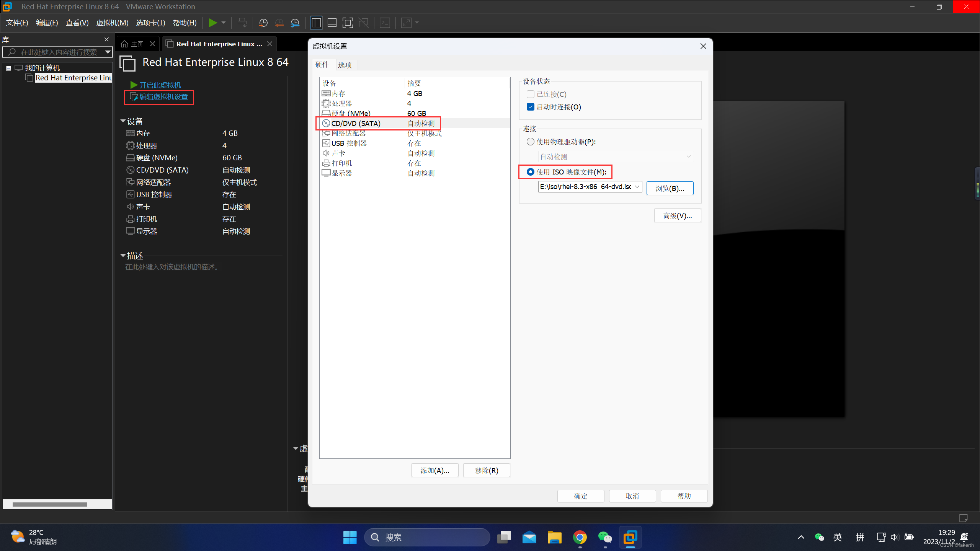This screenshot has width=980, height=551.
Task: Select 网络适配器 in device list
Action: (348, 133)
